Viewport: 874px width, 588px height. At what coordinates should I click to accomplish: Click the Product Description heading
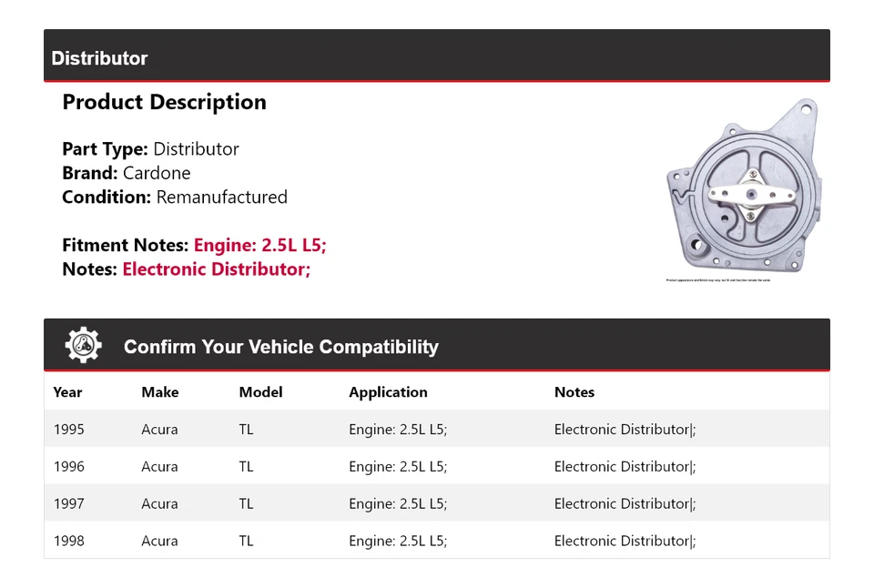tap(164, 102)
